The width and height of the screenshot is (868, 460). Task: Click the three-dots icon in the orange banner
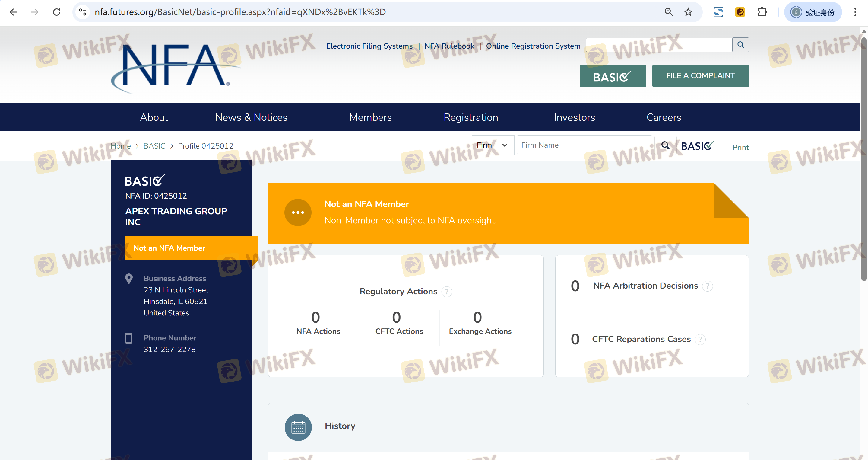298,212
